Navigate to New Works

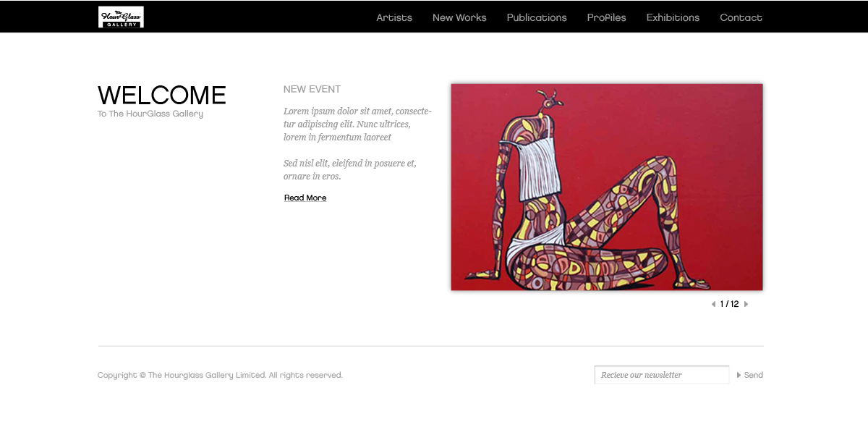pos(459,17)
